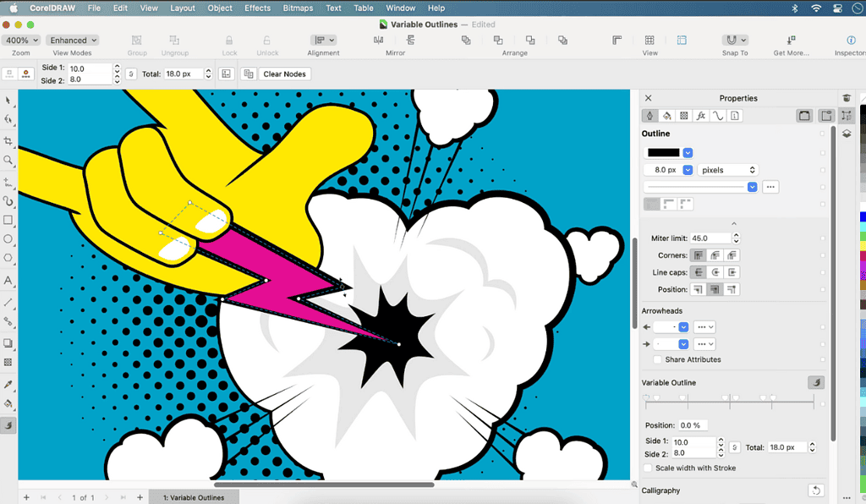Select the Rectangle tool
The image size is (866, 504).
tap(8, 220)
